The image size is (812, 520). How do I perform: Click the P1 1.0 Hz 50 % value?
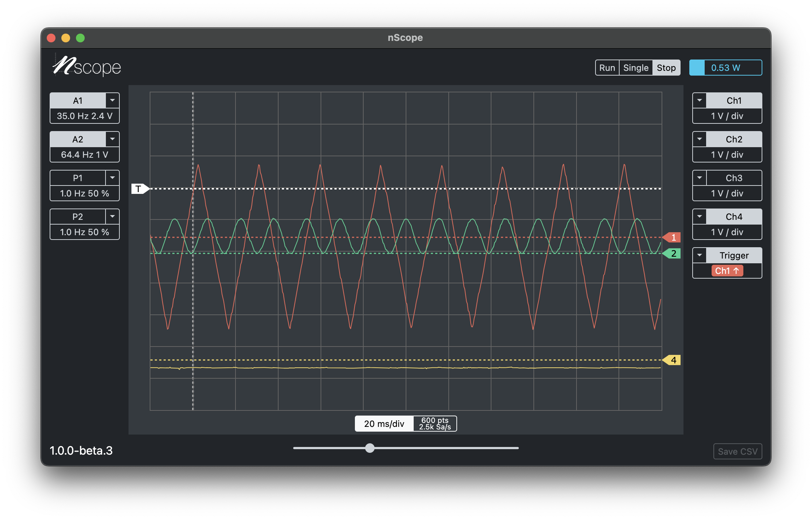(85, 193)
